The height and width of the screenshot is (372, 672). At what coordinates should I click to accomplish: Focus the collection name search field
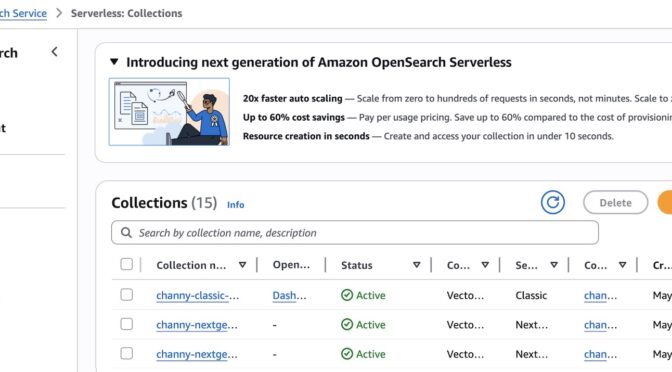(x=355, y=233)
